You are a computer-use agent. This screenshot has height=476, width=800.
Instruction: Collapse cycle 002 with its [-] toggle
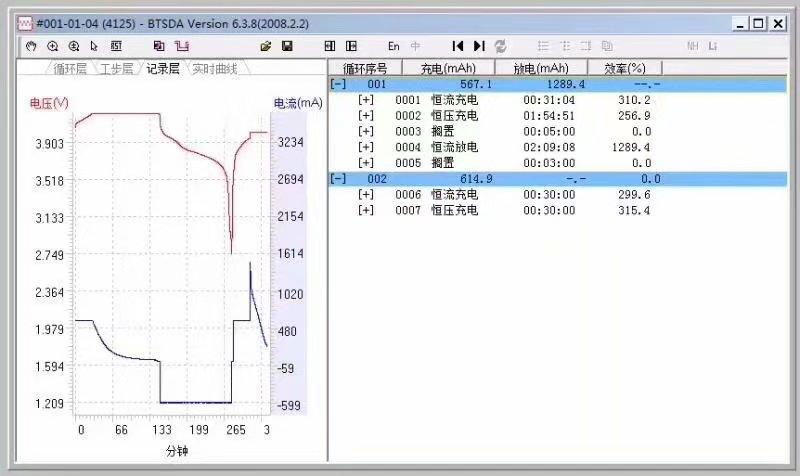[338, 179]
